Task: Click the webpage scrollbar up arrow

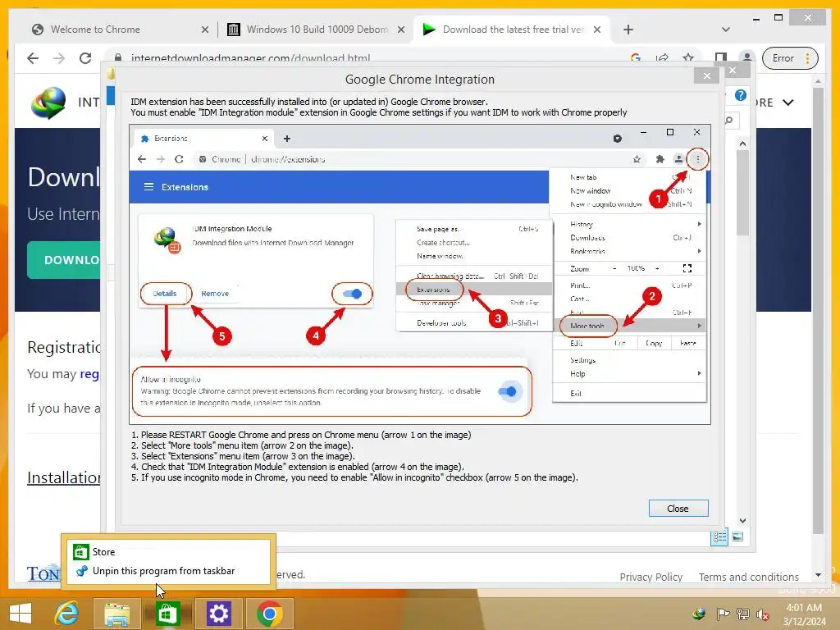Action: [818, 81]
